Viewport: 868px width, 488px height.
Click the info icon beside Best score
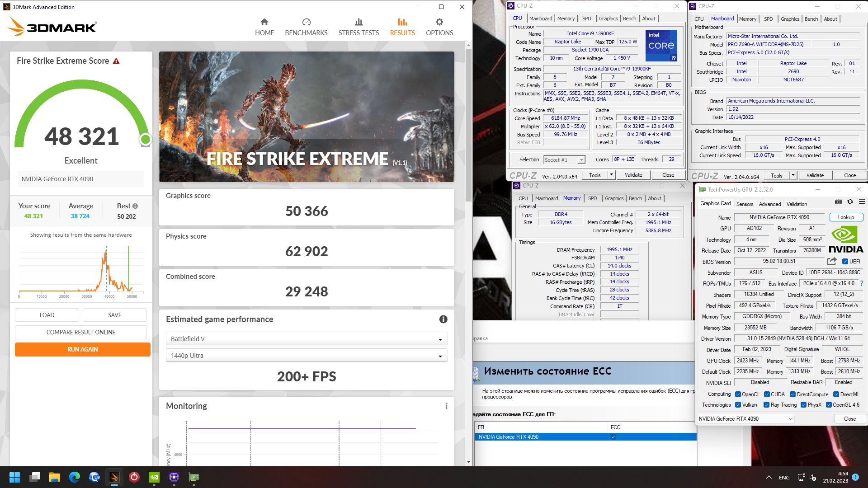[x=135, y=206]
